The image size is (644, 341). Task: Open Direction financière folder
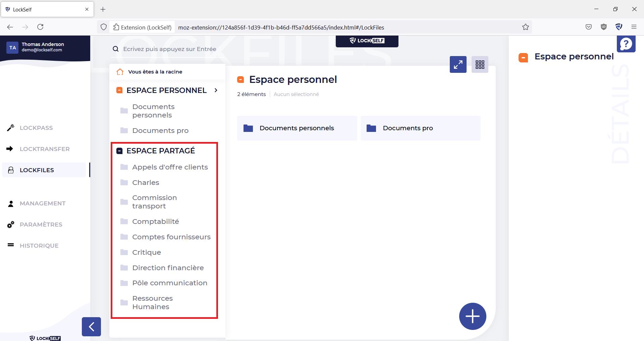(168, 268)
